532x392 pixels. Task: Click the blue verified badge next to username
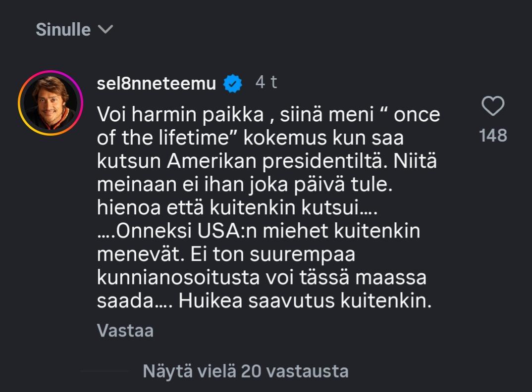tap(233, 82)
